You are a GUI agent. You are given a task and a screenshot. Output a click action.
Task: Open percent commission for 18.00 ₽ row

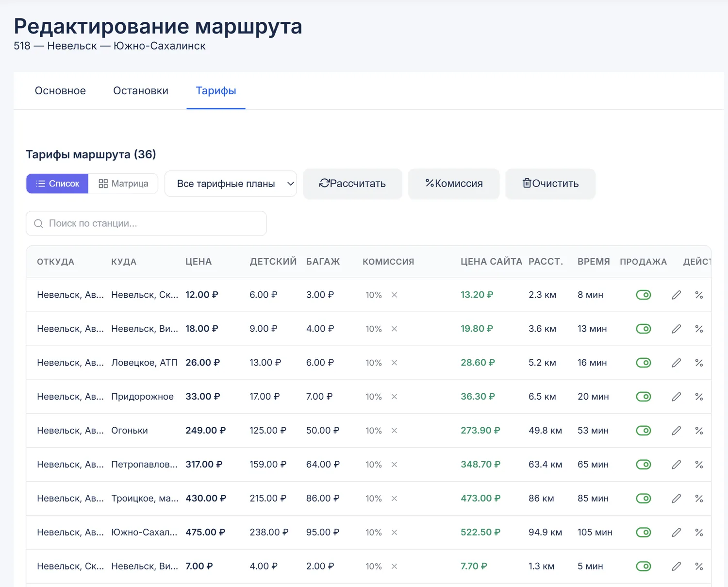(699, 329)
